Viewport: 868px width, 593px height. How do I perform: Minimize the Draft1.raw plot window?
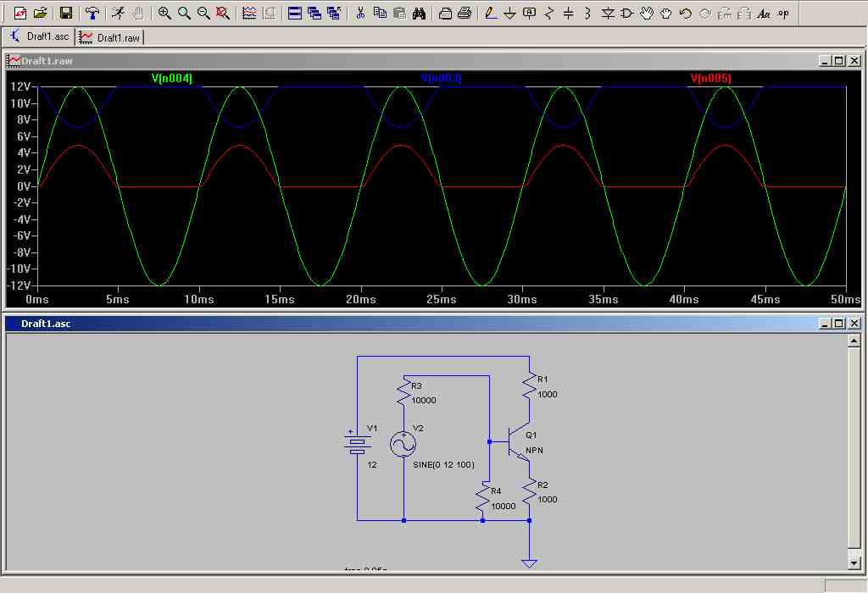click(x=825, y=61)
